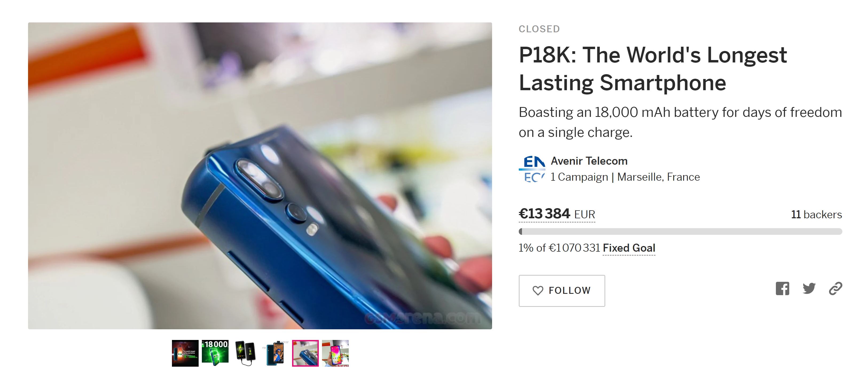Select the green 18000 battery thumbnail
Image resolution: width=868 pixels, height=384 pixels.
[x=215, y=353]
